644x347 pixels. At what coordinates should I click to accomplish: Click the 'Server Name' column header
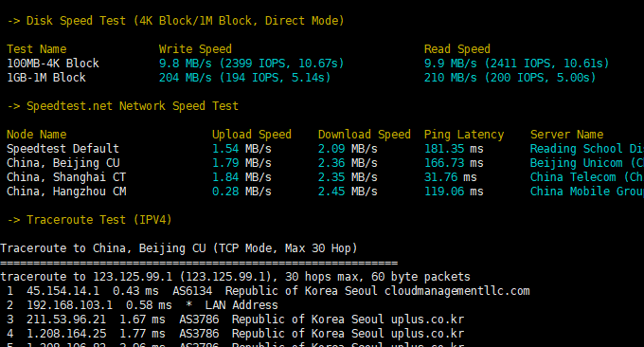566,135
